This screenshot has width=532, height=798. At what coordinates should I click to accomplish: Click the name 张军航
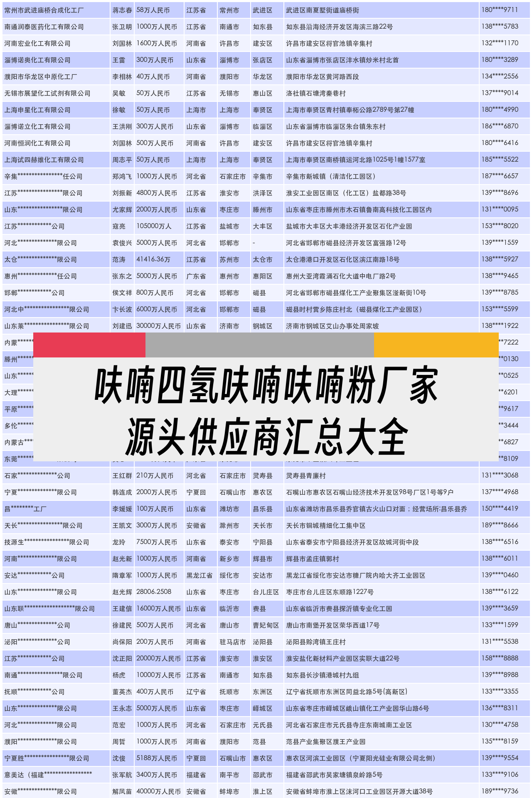coord(122,775)
